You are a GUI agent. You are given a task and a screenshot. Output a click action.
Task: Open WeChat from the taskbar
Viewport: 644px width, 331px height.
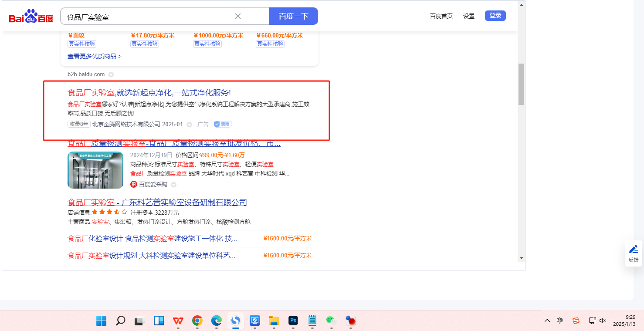pyautogui.click(x=331, y=321)
